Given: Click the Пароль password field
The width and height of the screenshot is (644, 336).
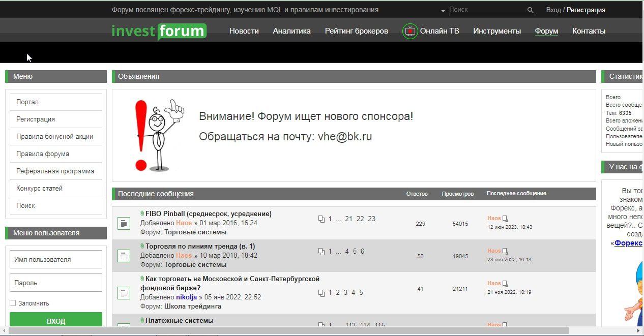Looking at the screenshot, I should click(x=56, y=283).
